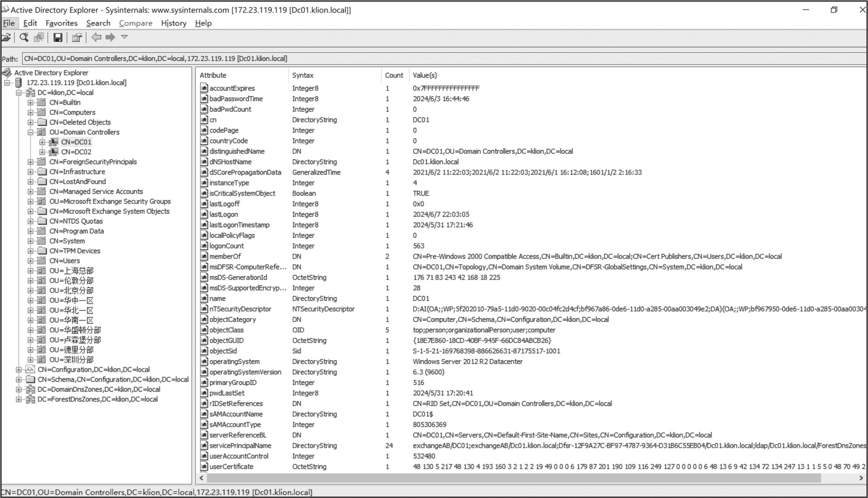This screenshot has height=498, width=868.
Task: Collapse the OU=Domain Controllers node
Action: (30, 132)
